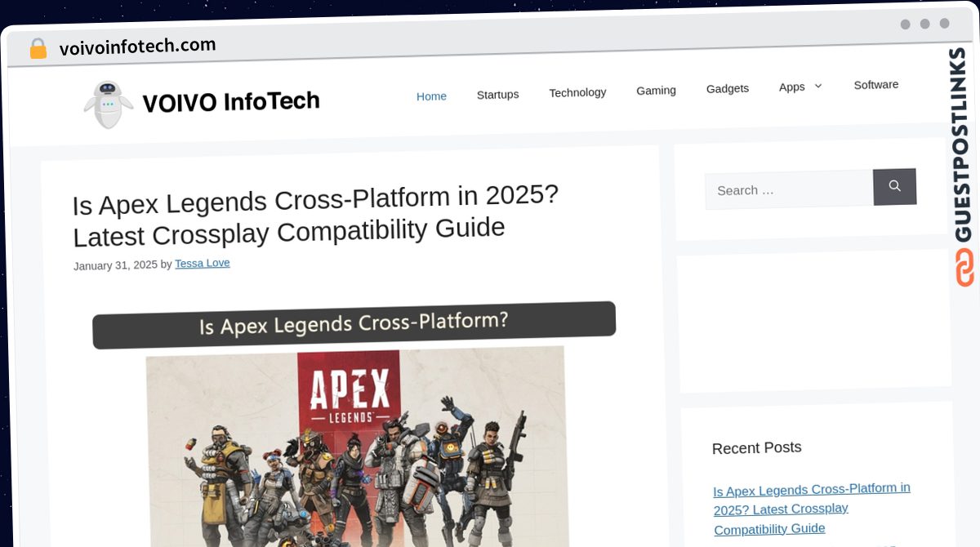Open author Tessa Love's profile link
The height and width of the screenshot is (547, 980).
coord(203,263)
